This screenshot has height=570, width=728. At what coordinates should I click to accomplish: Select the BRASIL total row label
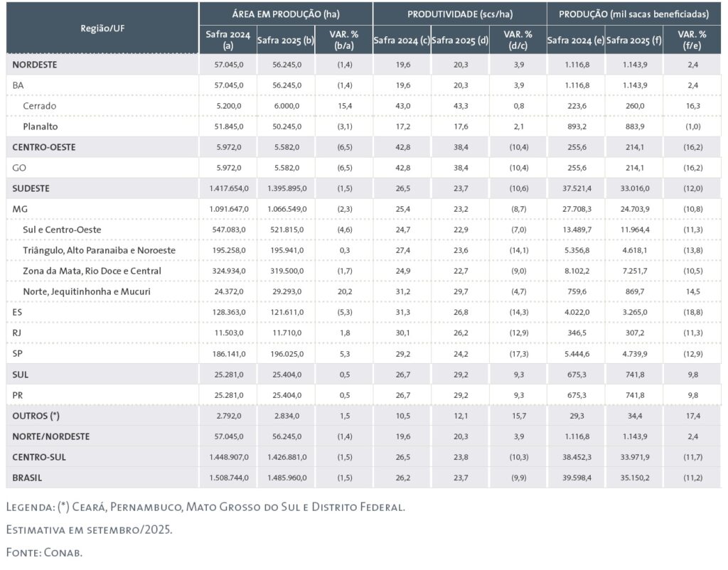(x=28, y=478)
